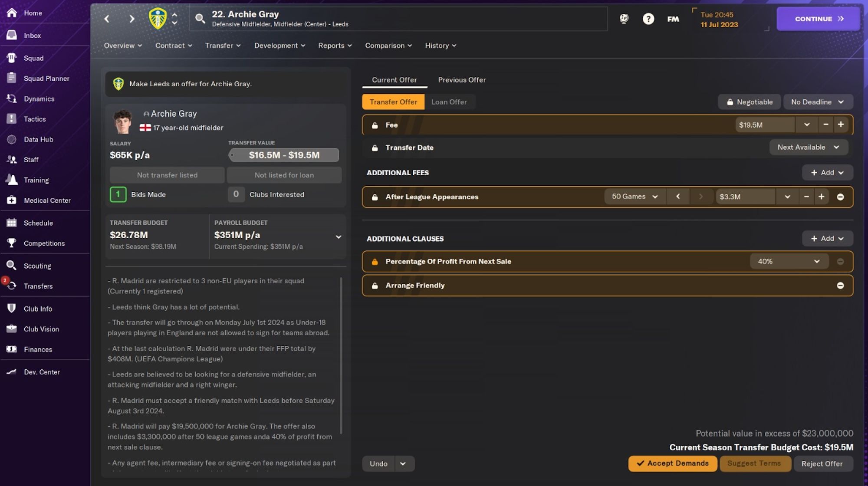This screenshot has width=868, height=486.
Task: Open the Contract menu
Action: point(174,46)
